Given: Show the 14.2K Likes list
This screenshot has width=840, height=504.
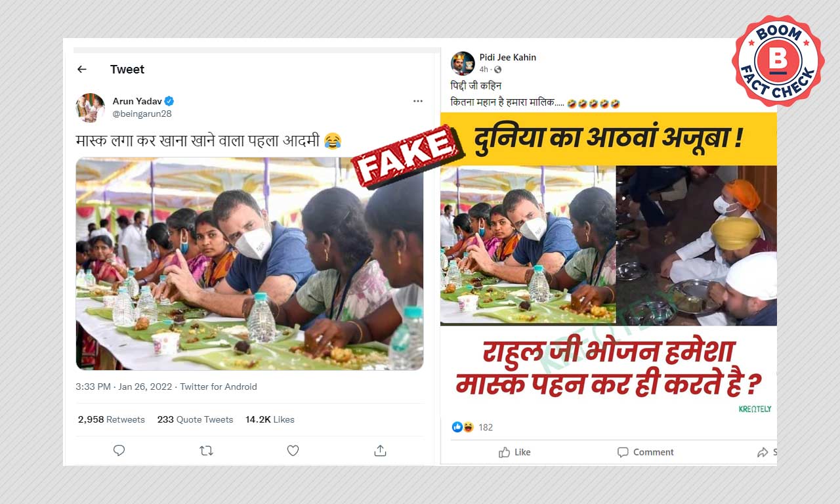Looking at the screenshot, I should tap(270, 419).
